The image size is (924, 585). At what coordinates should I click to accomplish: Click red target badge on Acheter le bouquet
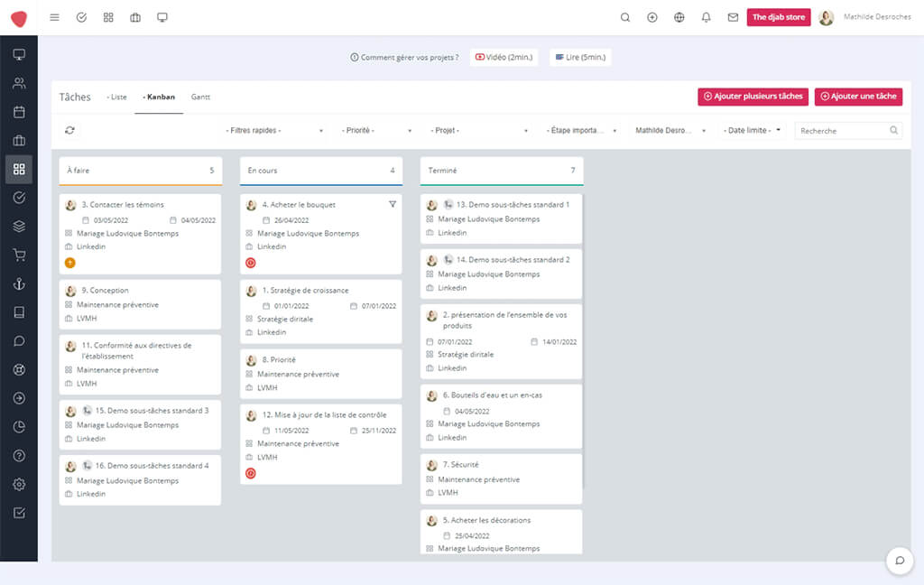point(251,263)
